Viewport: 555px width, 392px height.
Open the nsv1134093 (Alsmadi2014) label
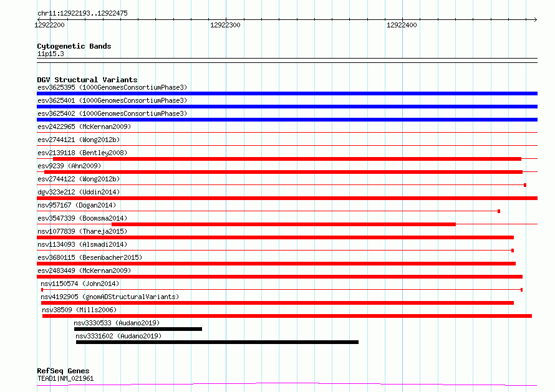click(x=82, y=244)
